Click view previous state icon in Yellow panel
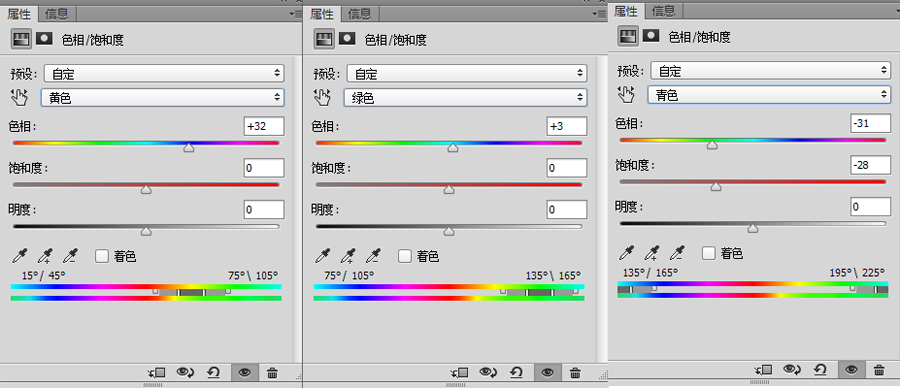This screenshot has height=388, width=900. point(185,373)
